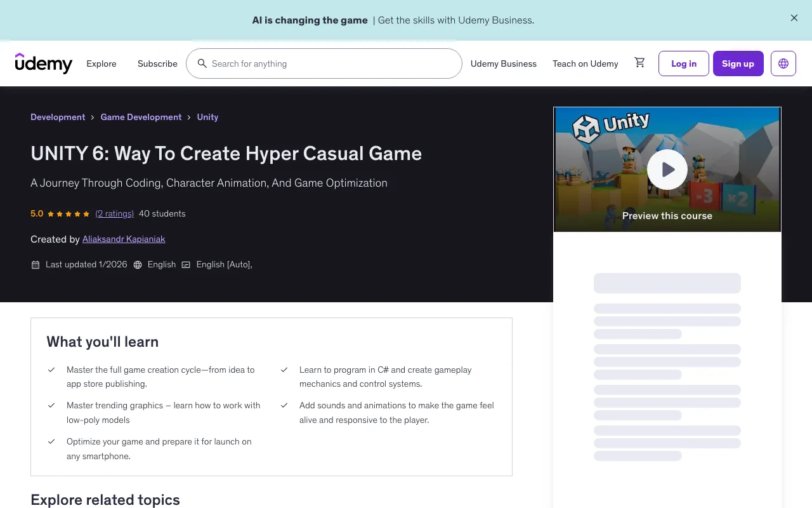Click the globe icon next to English

click(138, 264)
